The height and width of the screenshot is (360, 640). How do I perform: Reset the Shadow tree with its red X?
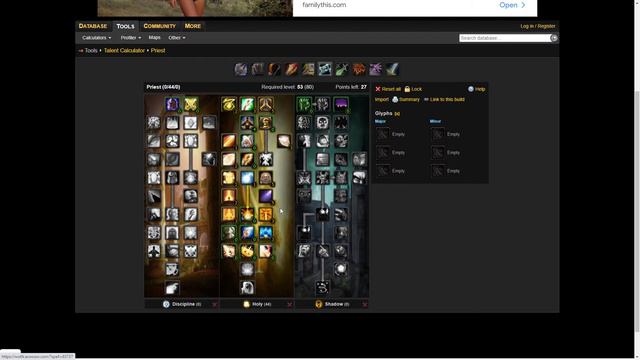click(365, 304)
